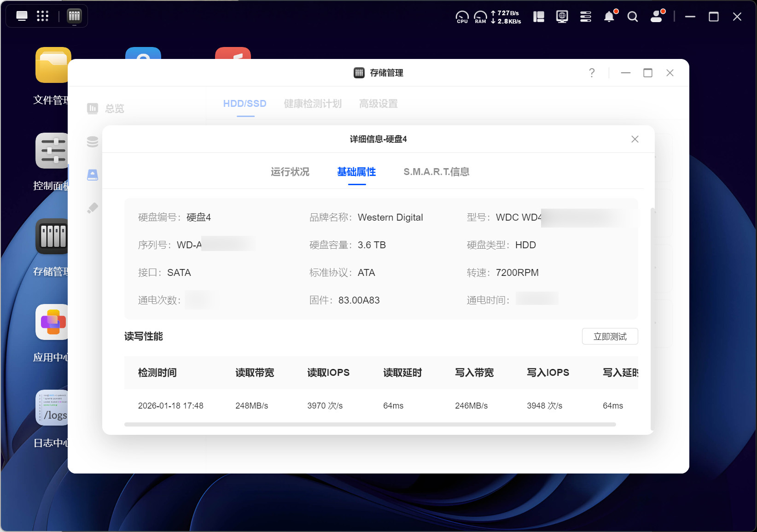Open help in Storage Manager window

[592, 73]
